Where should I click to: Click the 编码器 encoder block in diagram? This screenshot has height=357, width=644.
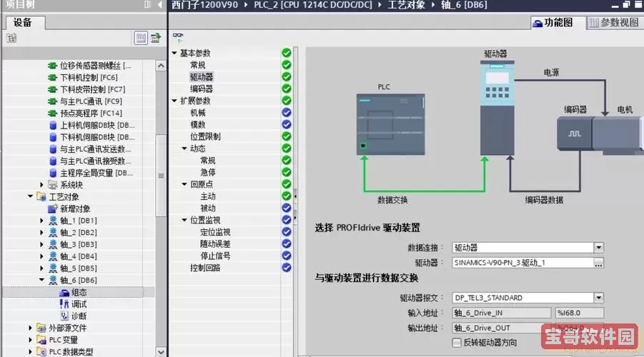pos(575,134)
